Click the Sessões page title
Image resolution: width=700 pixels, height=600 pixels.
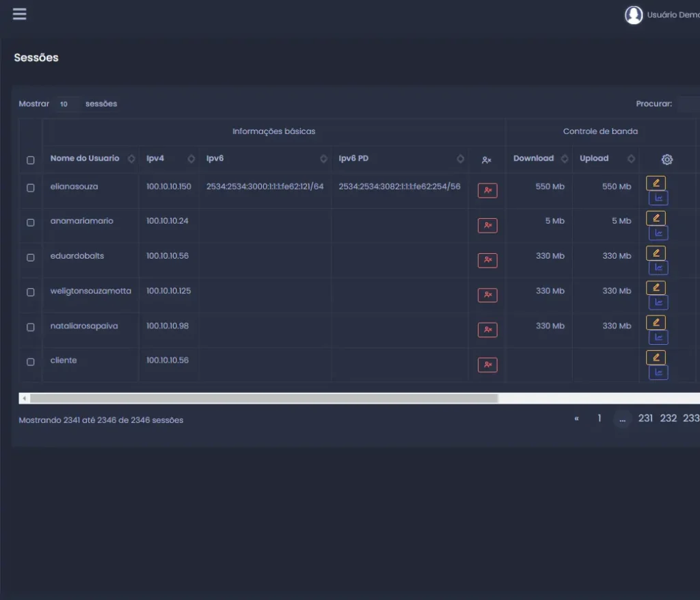[36, 57]
